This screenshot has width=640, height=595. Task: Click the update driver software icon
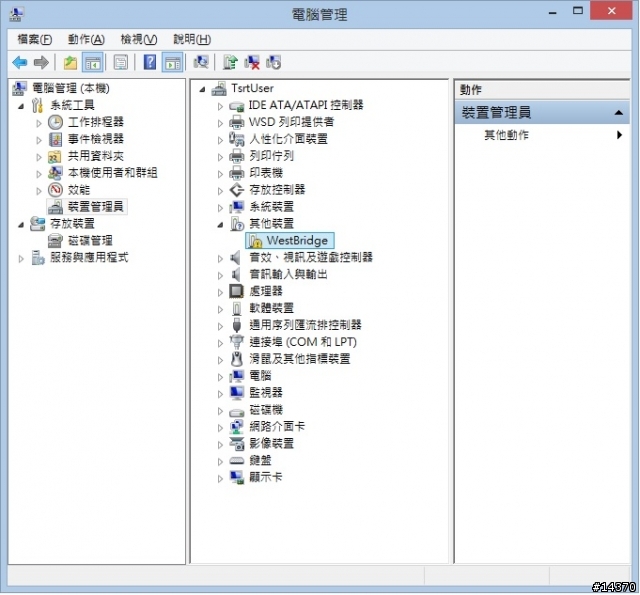231,62
